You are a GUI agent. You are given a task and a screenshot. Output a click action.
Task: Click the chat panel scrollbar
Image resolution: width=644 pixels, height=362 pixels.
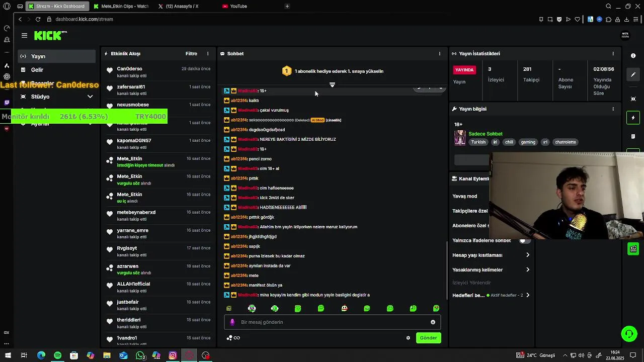446,271
